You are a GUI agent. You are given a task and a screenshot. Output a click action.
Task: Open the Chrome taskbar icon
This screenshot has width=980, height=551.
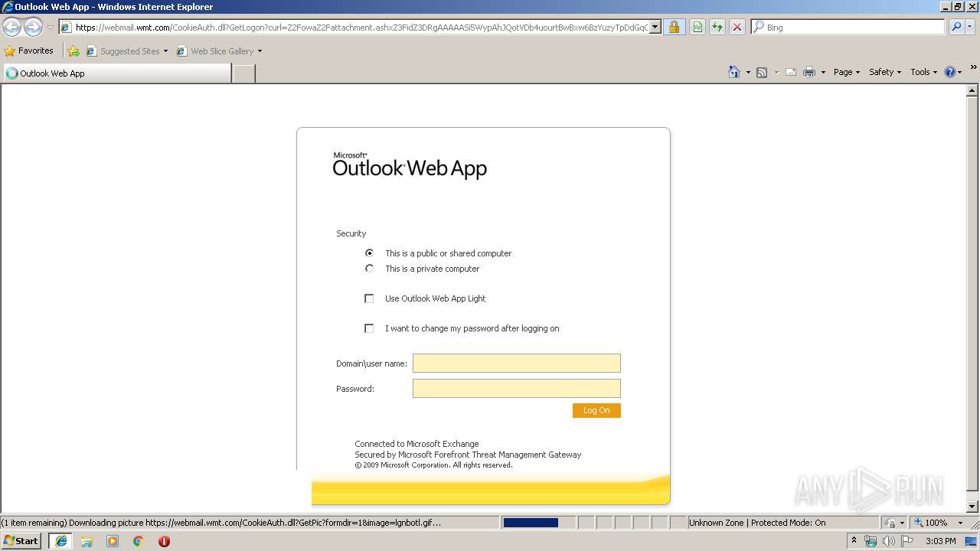(139, 541)
